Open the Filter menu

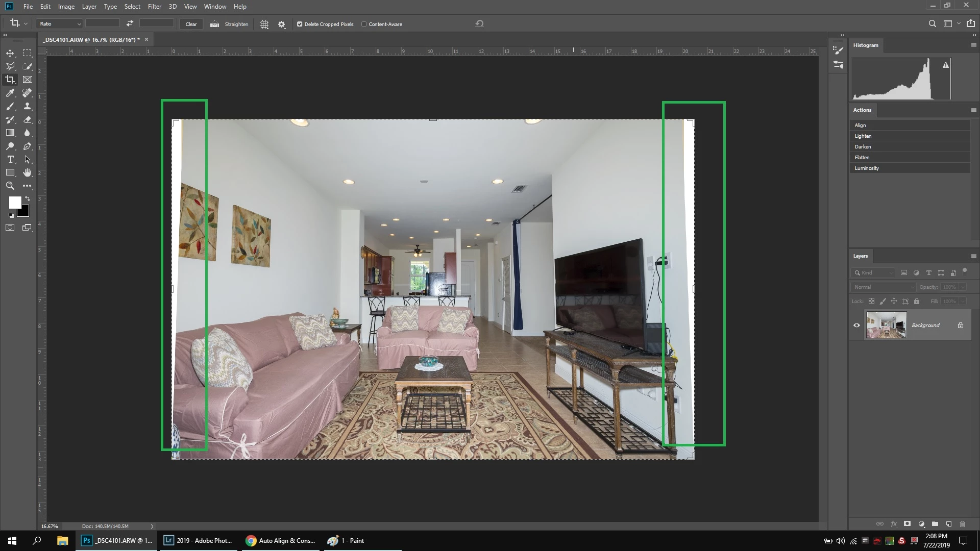tap(154, 7)
